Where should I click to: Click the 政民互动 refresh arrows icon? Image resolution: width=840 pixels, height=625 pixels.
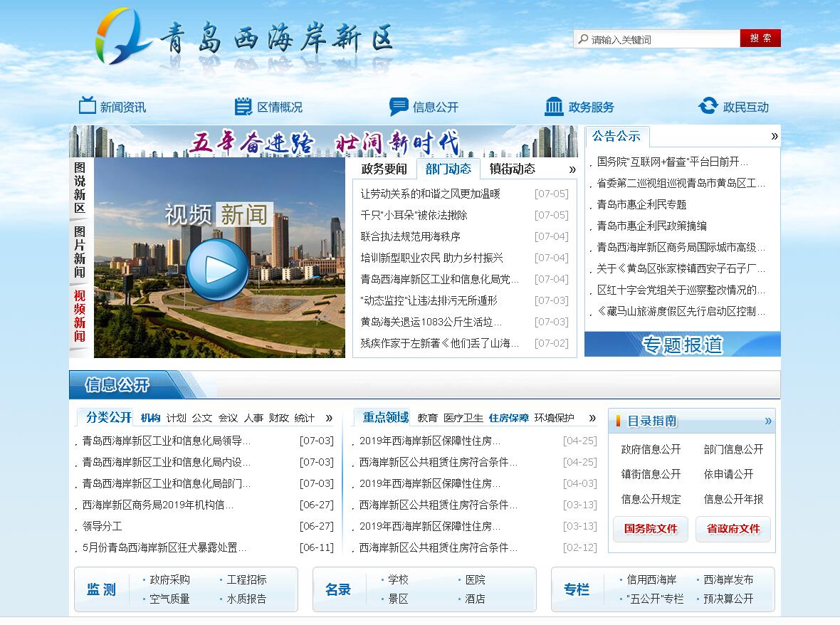pos(708,106)
